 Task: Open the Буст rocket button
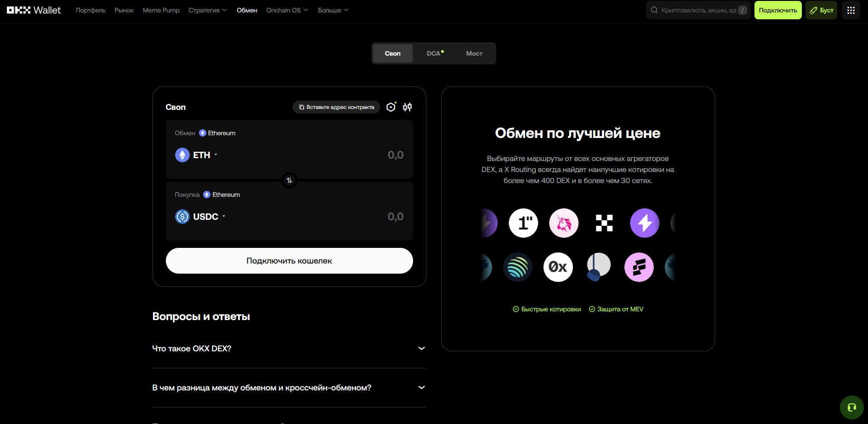[821, 10]
